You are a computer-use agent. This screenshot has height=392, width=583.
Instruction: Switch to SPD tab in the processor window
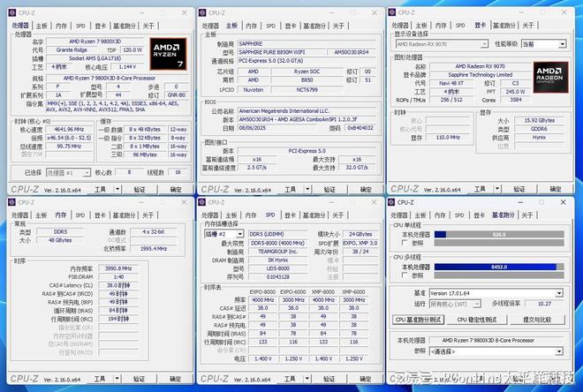pos(80,26)
